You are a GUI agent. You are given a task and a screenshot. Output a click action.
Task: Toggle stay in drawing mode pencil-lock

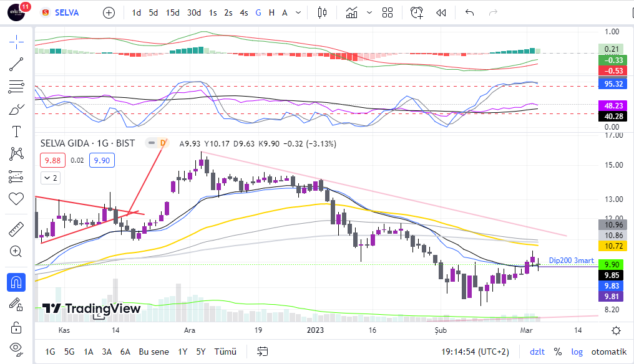tap(16, 305)
